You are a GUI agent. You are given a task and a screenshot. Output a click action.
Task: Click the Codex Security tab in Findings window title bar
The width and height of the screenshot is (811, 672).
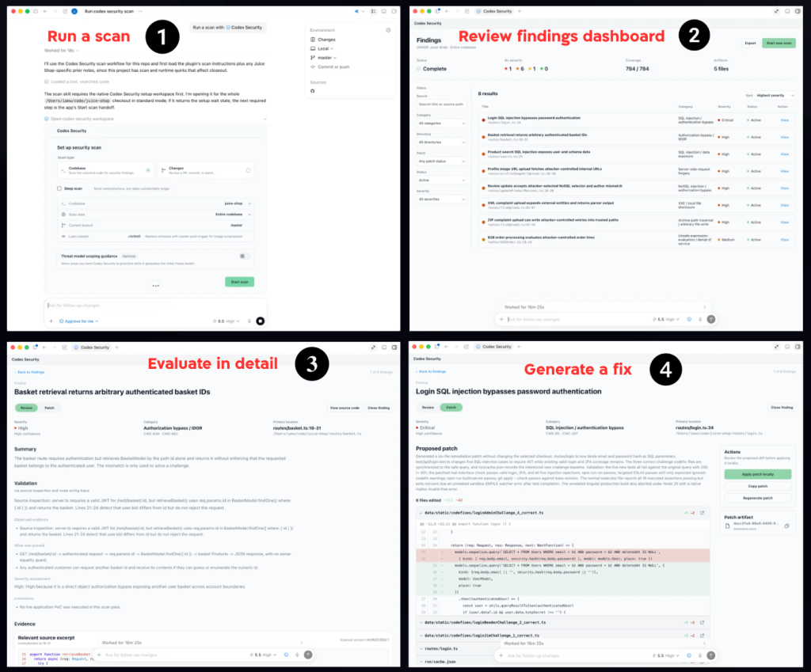click(494, 11)
